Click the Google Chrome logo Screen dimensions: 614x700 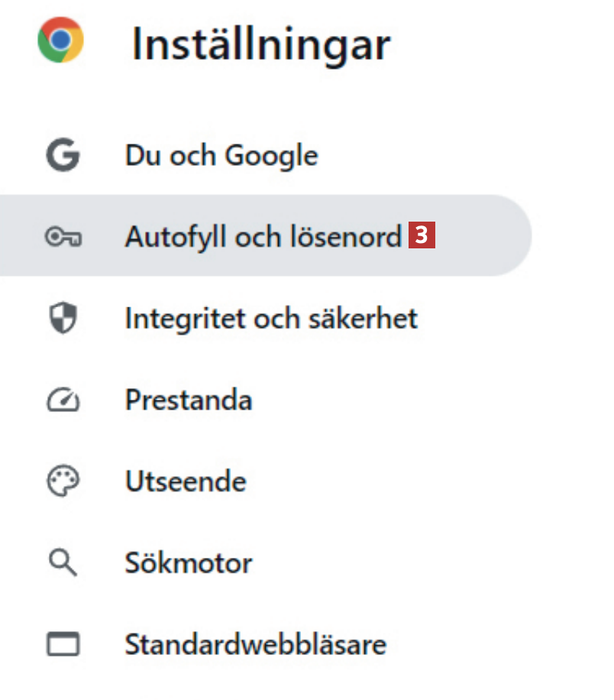pos(60,41)
